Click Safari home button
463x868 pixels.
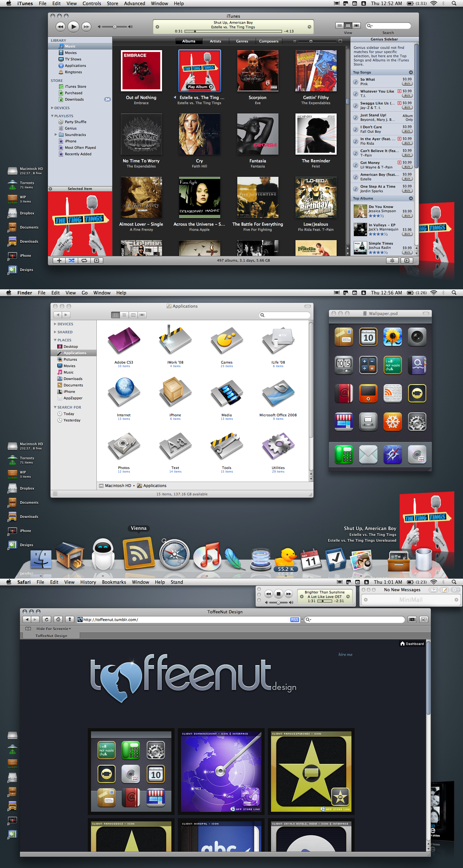(x=58, y=619)
